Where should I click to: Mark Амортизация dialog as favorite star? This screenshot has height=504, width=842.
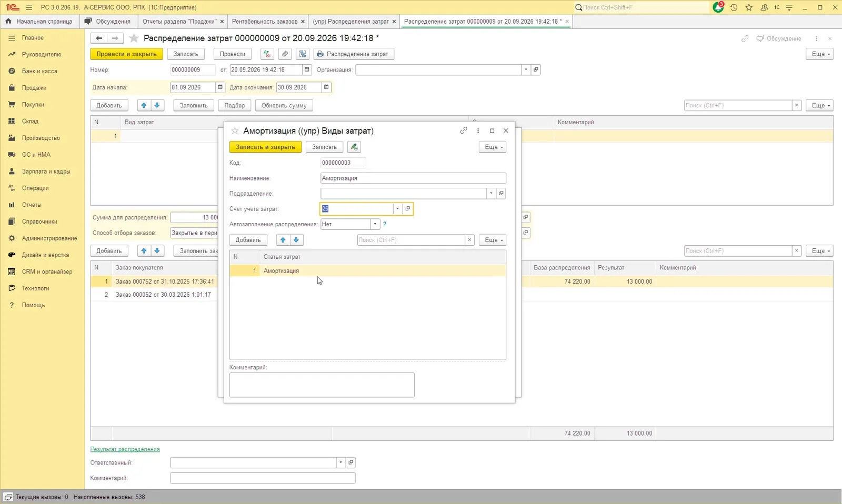point(235,130)
